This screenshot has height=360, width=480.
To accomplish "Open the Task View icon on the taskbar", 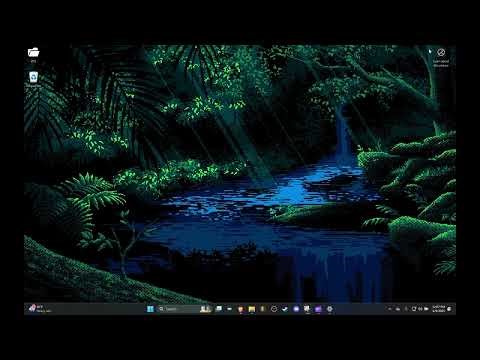I will click(x=219, y=309).
